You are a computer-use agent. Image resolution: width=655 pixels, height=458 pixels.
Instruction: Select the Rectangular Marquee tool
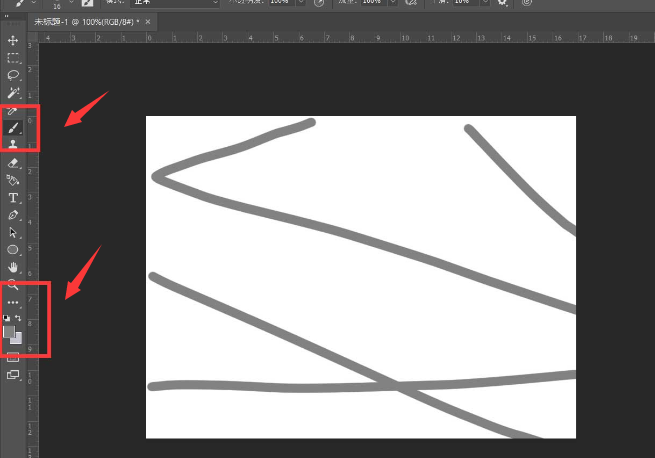tap(13, 58)
